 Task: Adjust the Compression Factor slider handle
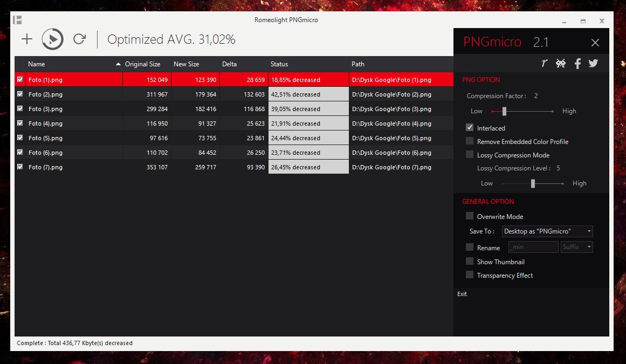504,111
